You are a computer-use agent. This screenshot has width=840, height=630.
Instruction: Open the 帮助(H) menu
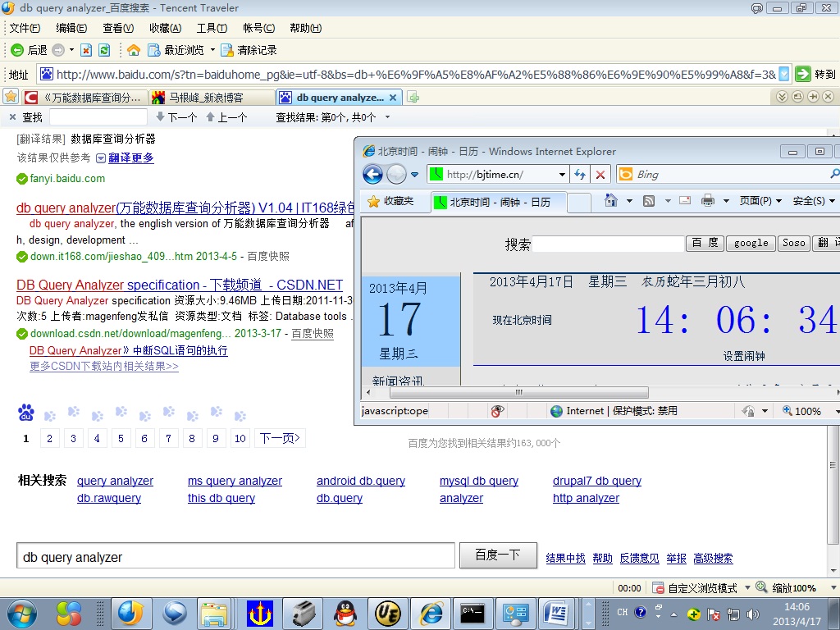305,28
